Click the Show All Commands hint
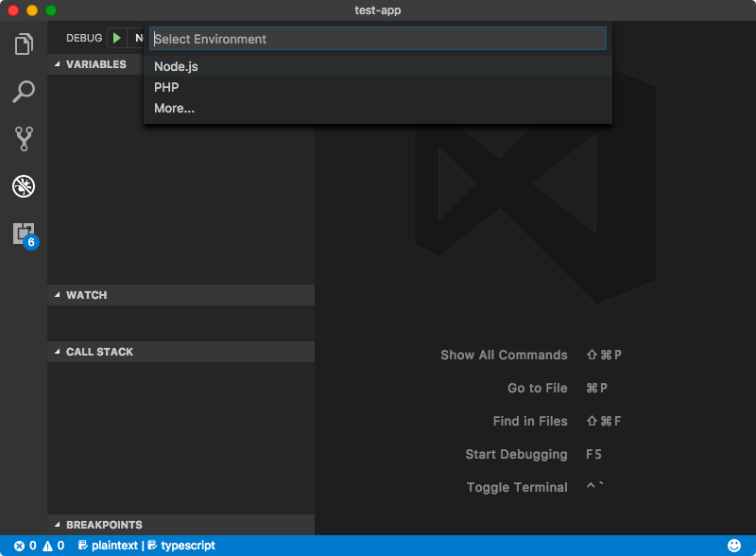Screen dimensions: 756x556 pyautogui.click(x=504, y=355)
